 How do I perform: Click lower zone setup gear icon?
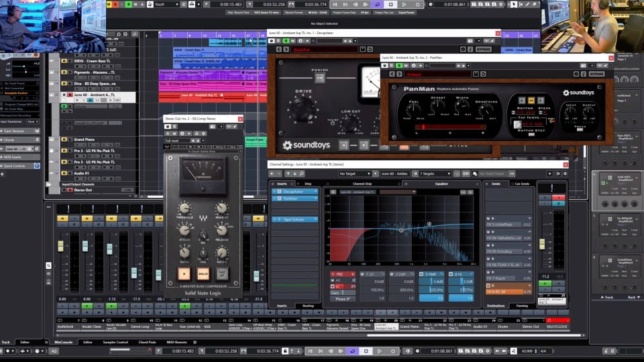(x=195, y=342)
